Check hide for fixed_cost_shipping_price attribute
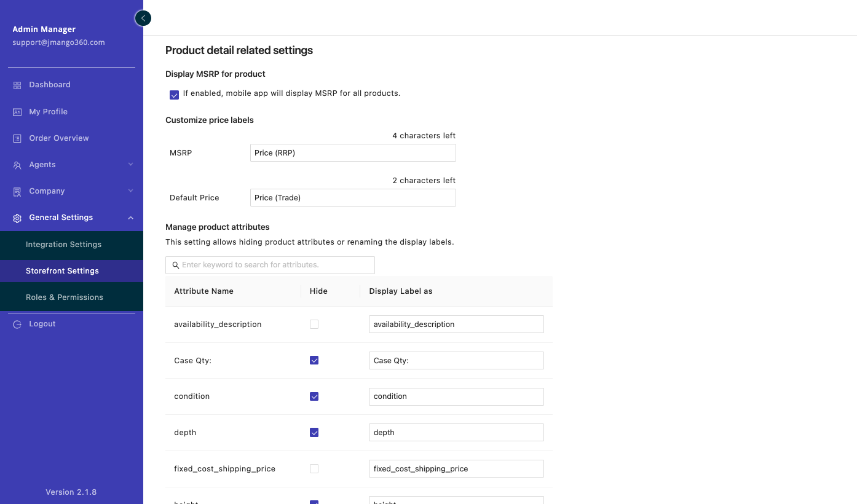857x504 pixels. (x=314, y=469)
